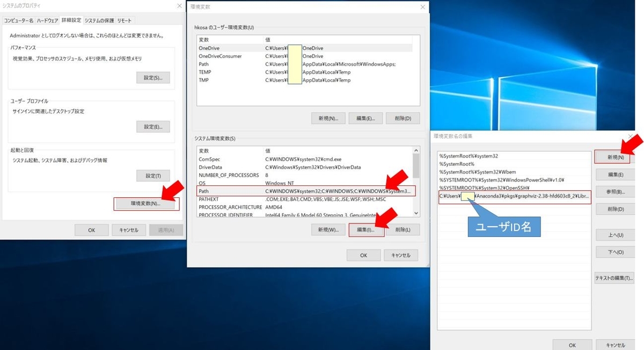
Task: Click キャンセル in path edit dialog
Action: (615, 345)
